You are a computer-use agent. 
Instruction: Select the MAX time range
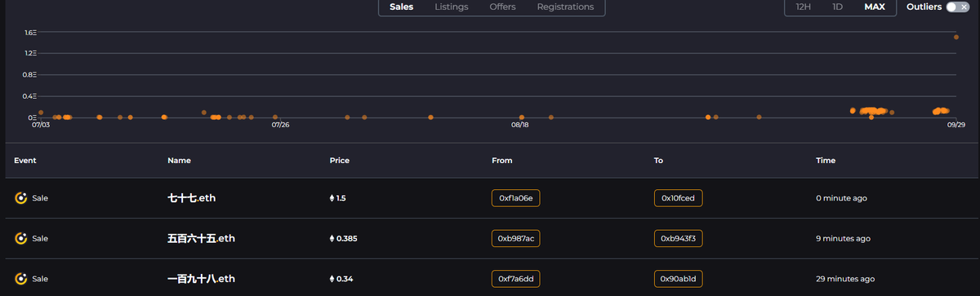point(875,7)
